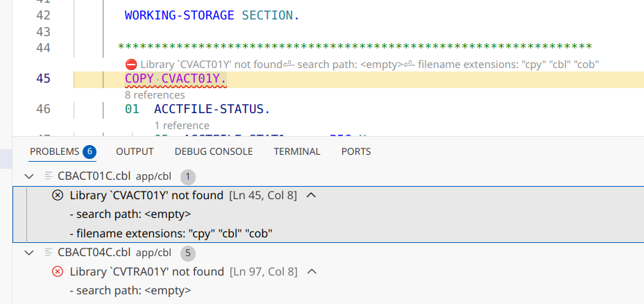The height and width of the screenshot is (304, 644).
Task: Collapse the CBACT01C.cbl problems group
Action: (29, 176)
